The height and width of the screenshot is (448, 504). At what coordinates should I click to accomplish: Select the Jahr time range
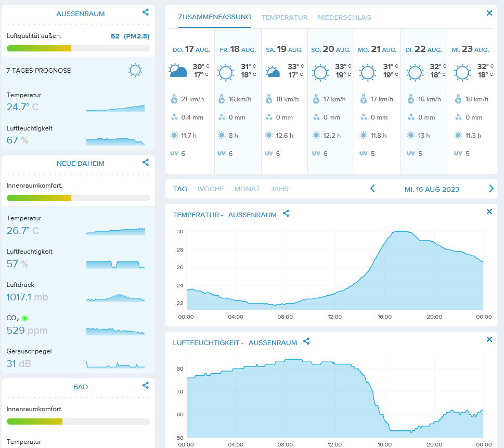(x=279, y=189)
